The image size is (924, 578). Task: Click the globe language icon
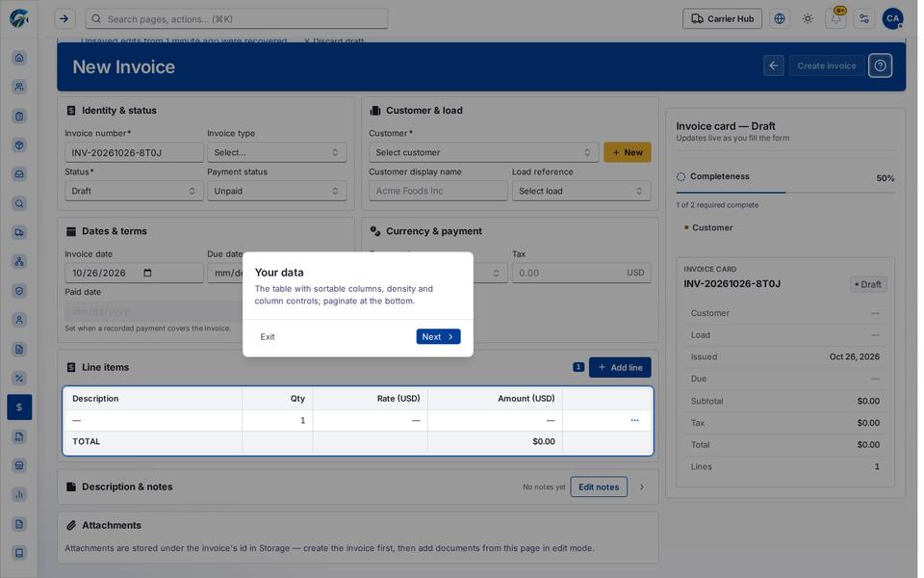tap(780, 19)
